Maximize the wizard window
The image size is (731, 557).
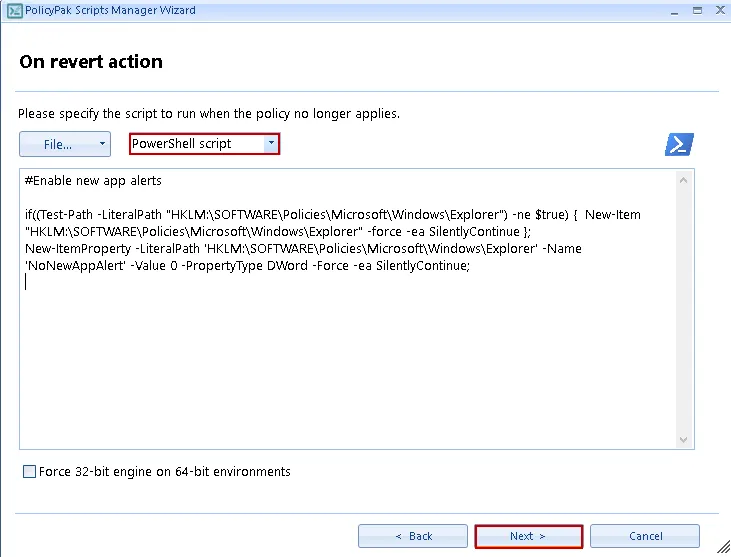697,10
